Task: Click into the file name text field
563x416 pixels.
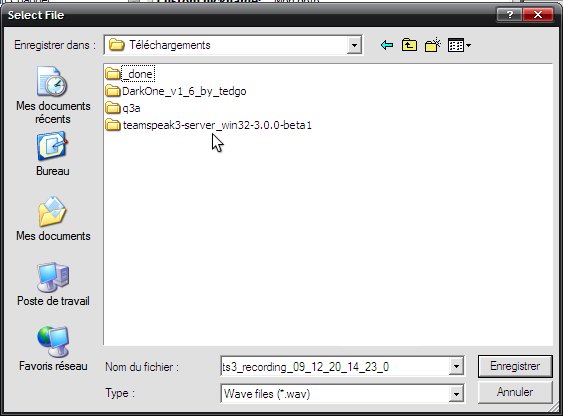Action: [335, 366]
